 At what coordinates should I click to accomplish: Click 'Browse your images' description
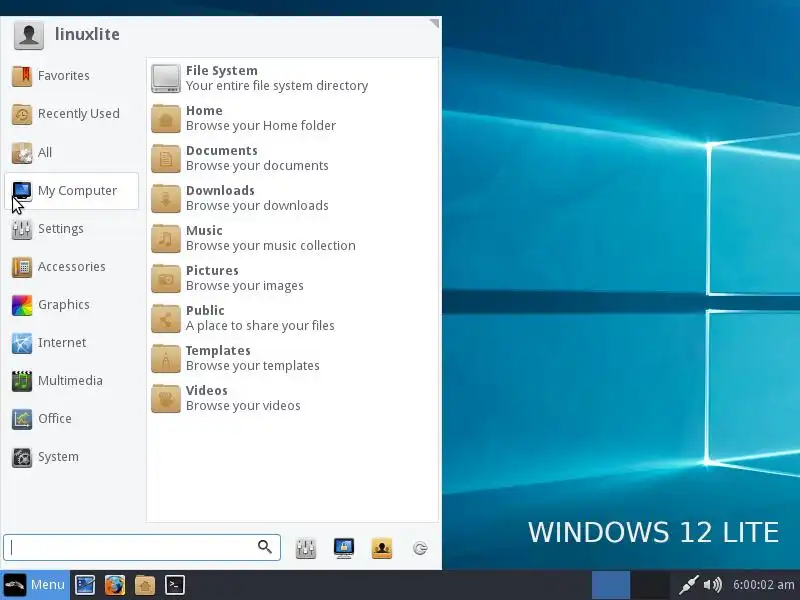(244, 286)
